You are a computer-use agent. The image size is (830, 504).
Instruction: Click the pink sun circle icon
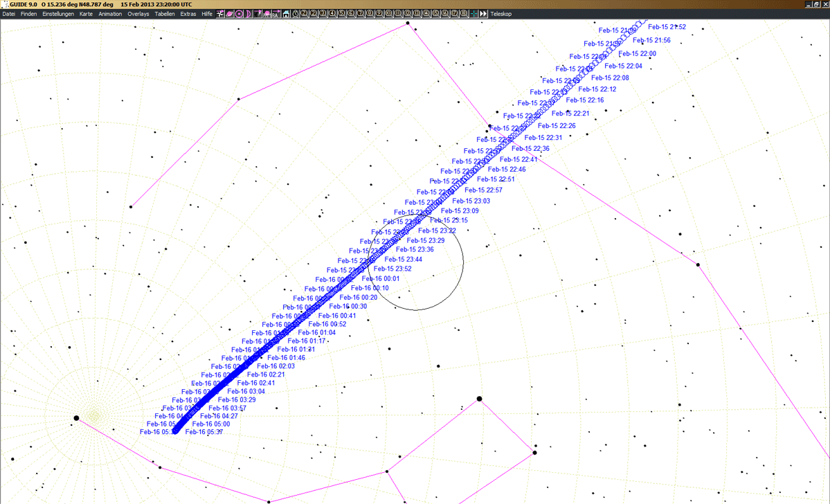[x=239, y=14]
